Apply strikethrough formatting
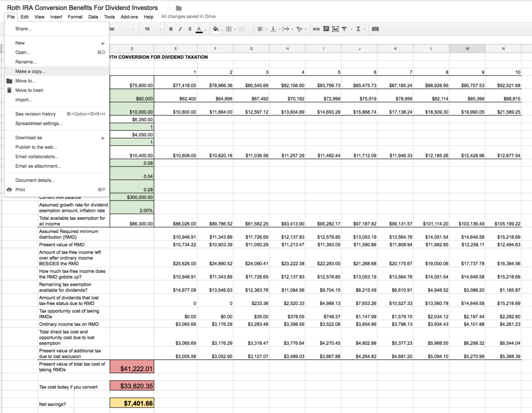The image size is (532, 413). coord(190,29)
